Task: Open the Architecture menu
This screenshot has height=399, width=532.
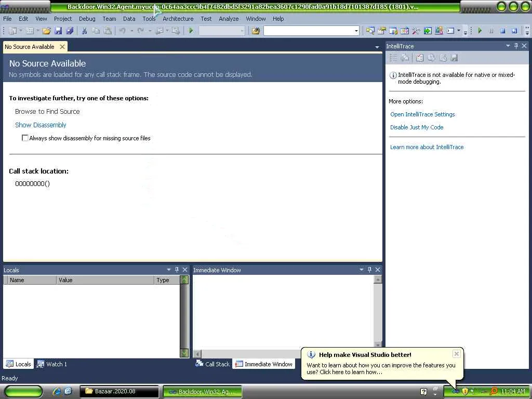Action: point(178,19)
